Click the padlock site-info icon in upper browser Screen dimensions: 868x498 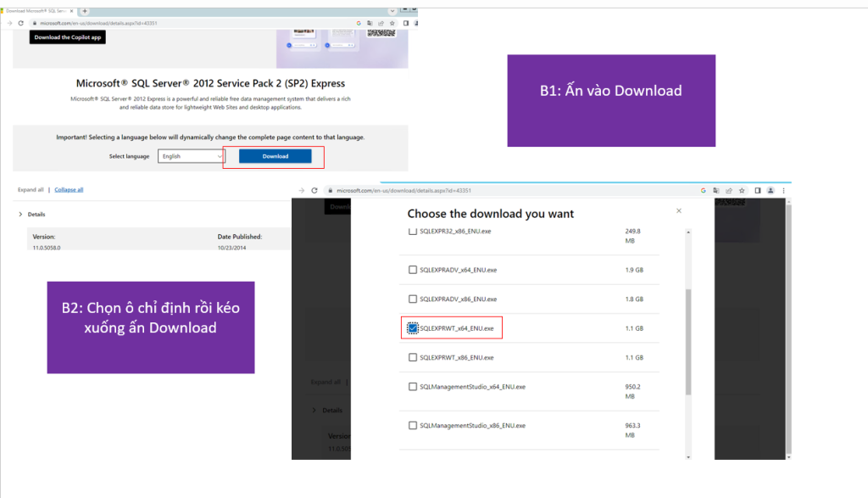point(34,23)
